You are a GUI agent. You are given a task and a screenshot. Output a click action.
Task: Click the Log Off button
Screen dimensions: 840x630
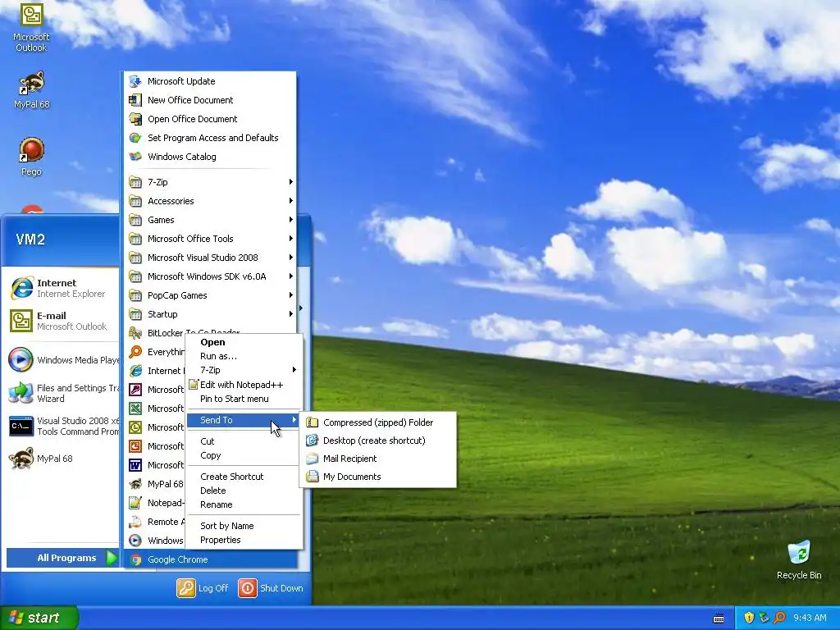click(x=203, y=588)
